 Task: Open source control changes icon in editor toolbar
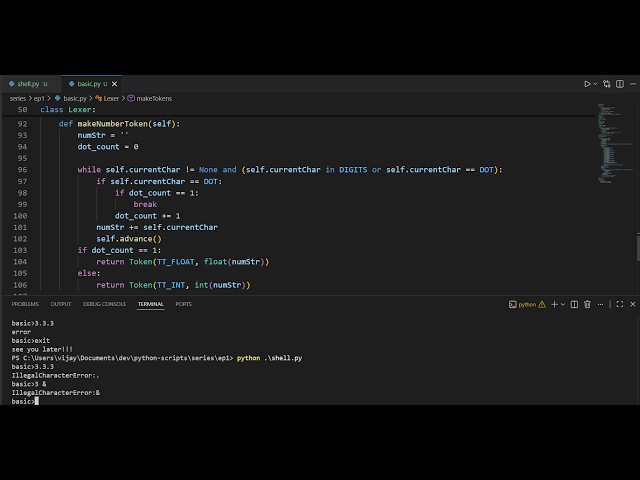coord(607,84)
